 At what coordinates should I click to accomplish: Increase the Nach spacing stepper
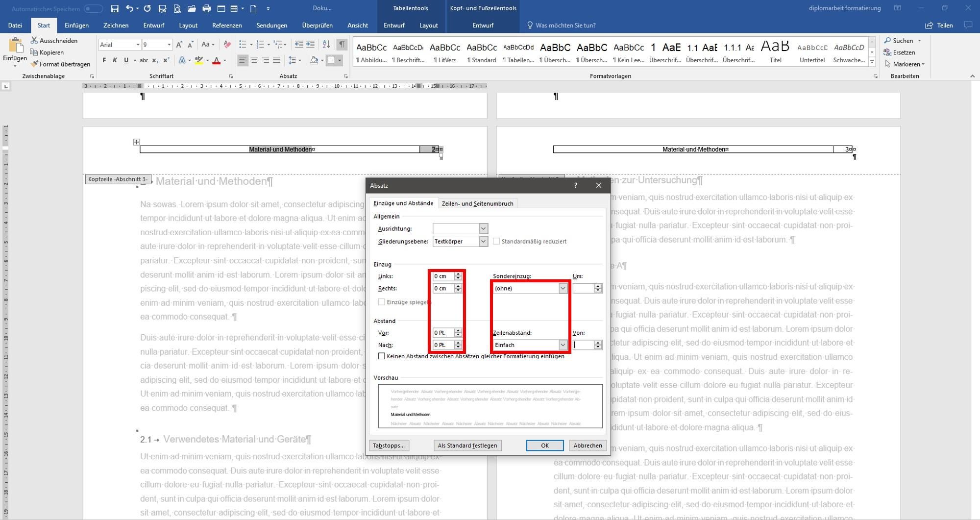click(458, 343)
